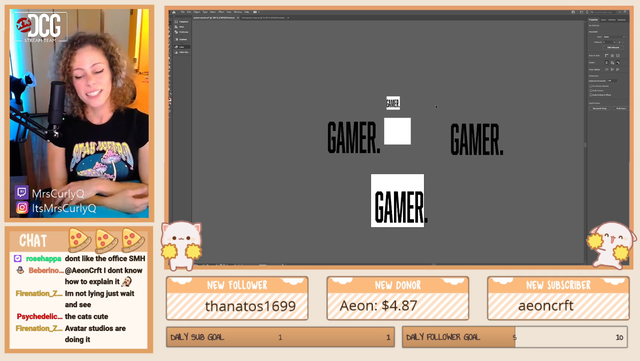Open the Object menu
Image resolution: width=640 pixels, height=361 pixels.
point(197,12)
